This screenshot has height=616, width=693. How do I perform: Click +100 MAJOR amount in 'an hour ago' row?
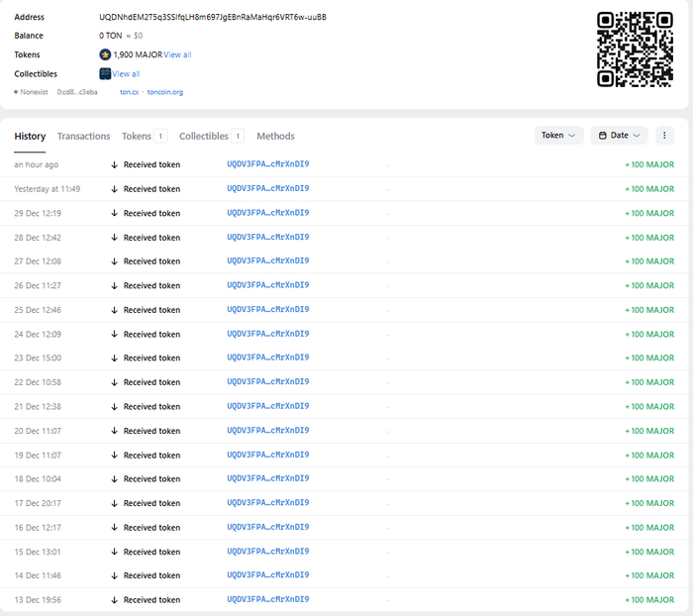pyautogui.click(x=649, y=164)
